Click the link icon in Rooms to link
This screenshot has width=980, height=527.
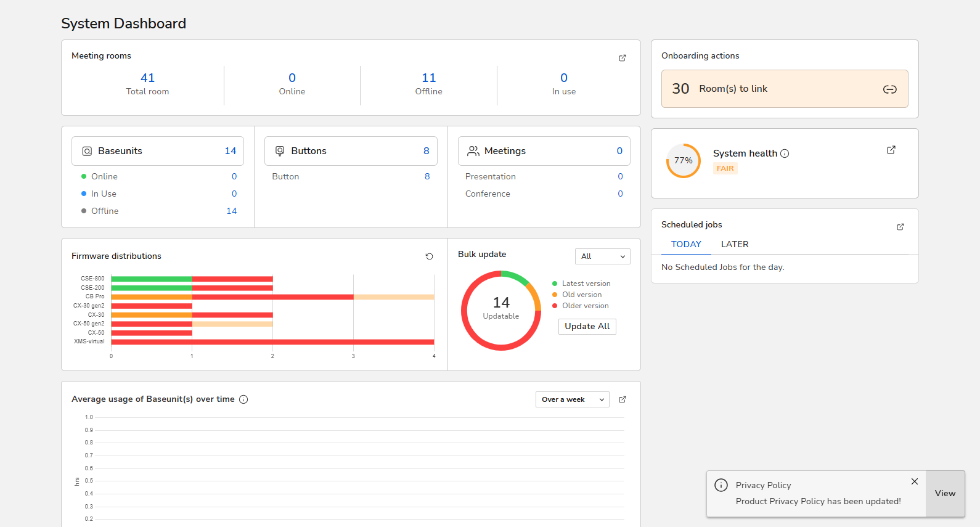click(889, 89)
